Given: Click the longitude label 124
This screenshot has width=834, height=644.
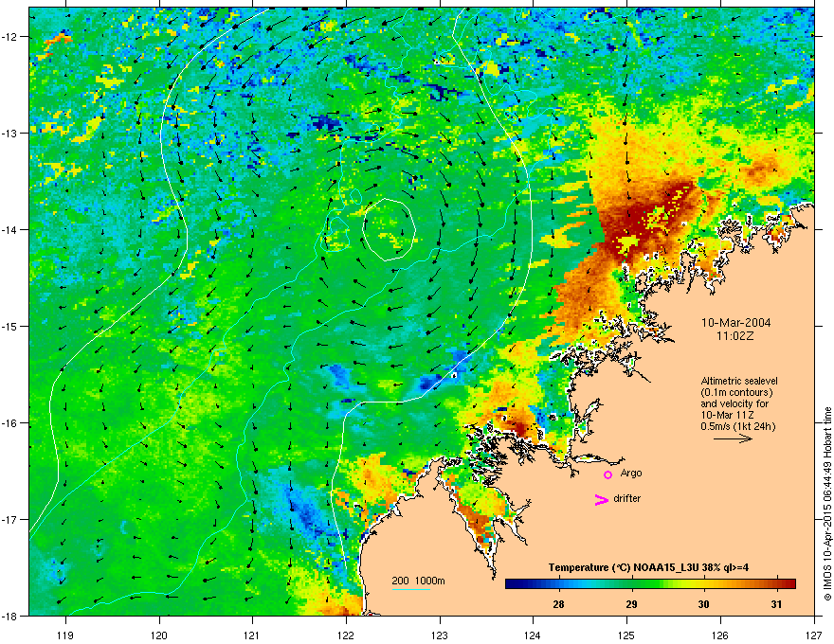Looking at the screenshot, I should pyautogui.click(x=533, y=635).
